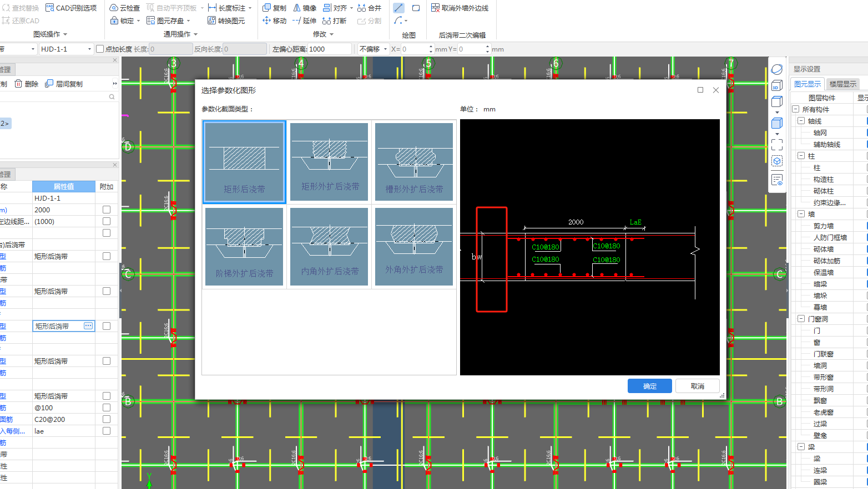The width and height of the screenshot is (868, 489).
Task: Confirm with the 确定 button
Action: [x=650, y=386]
